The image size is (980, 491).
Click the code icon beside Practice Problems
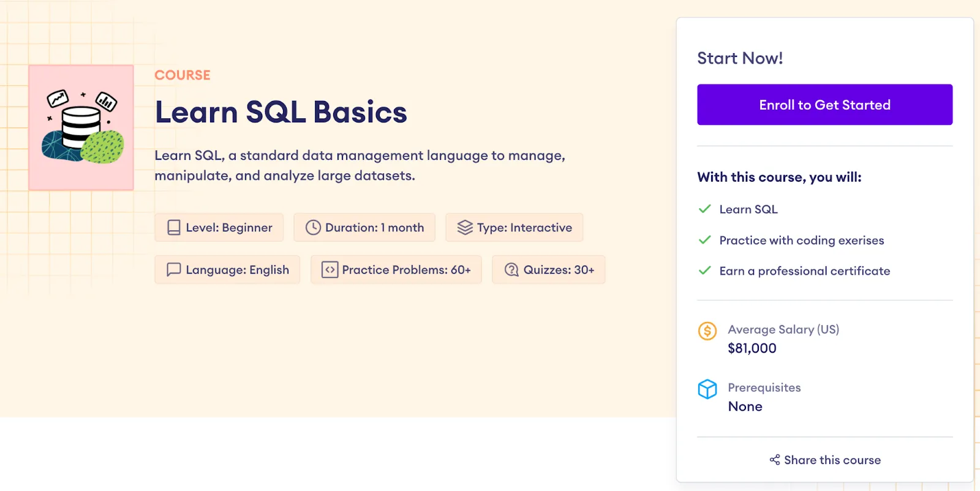(330, 270)
